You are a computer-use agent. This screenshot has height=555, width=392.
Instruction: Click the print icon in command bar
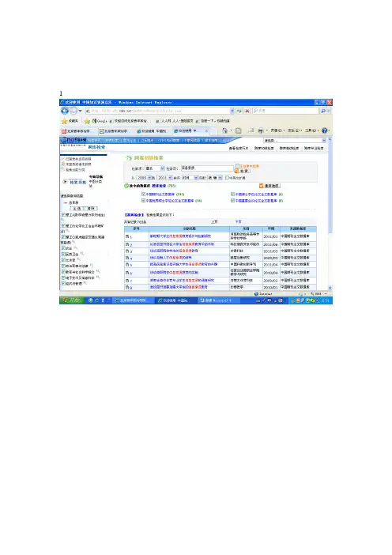pos(260,130)
